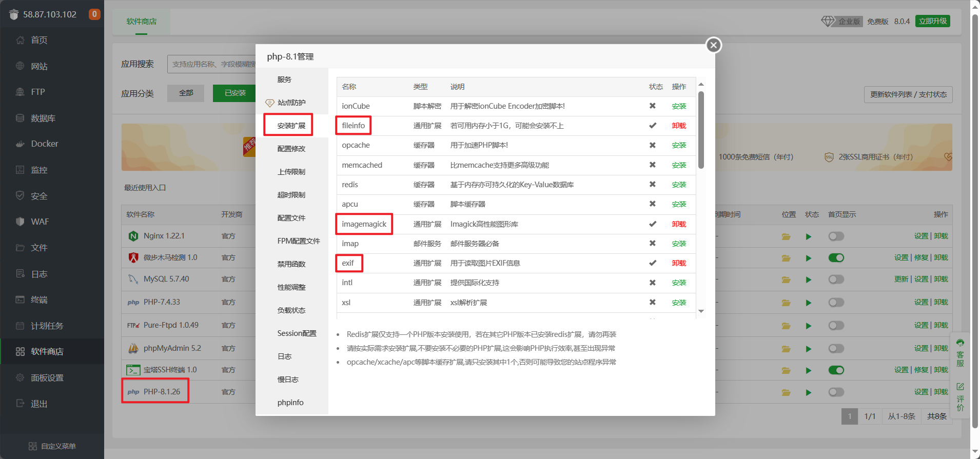Disable homepage display for 微步木马检测 1.0
980x459 pixels.
pyautogui.click(x=836, y=257)
